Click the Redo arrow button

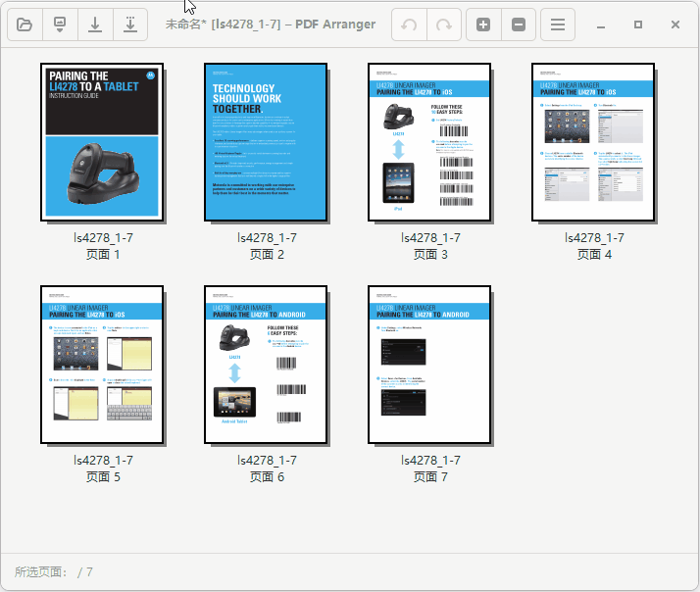click(444, 25)
